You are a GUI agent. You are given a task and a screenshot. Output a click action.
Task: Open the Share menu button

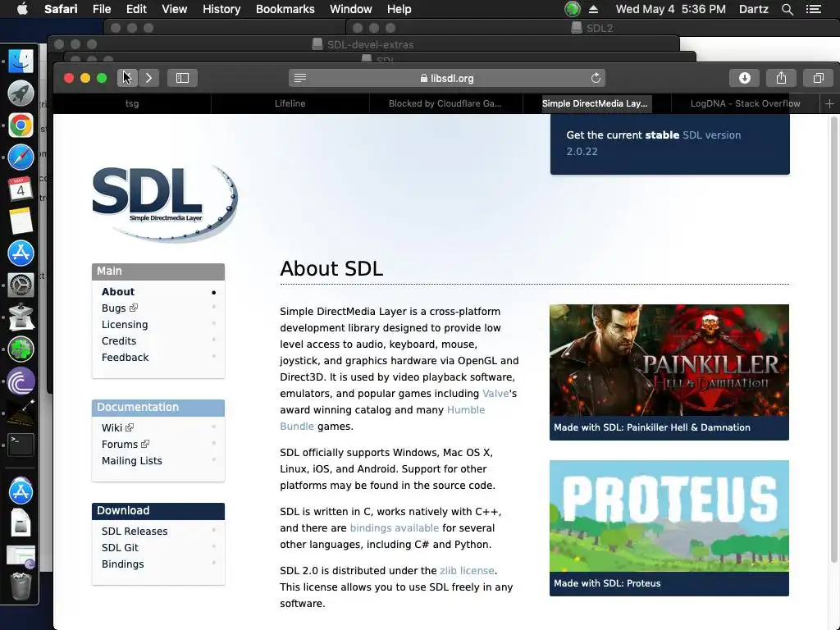coord(781,78)
